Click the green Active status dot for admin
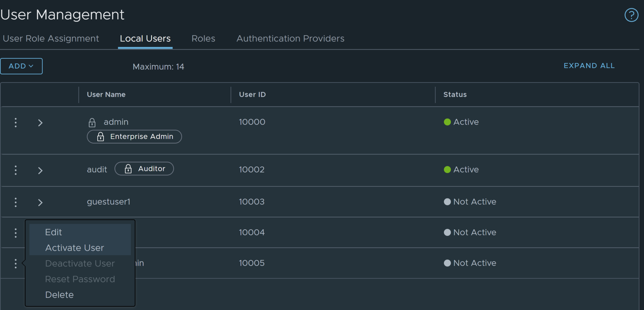644x310 pixels. 447,122
